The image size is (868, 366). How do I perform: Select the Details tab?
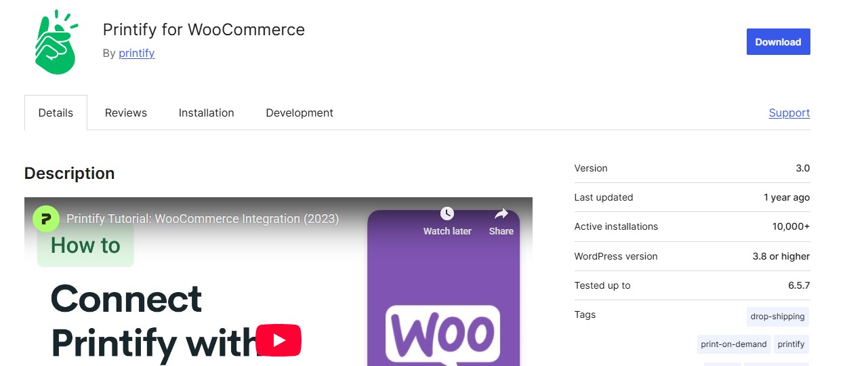coord(56,113)
